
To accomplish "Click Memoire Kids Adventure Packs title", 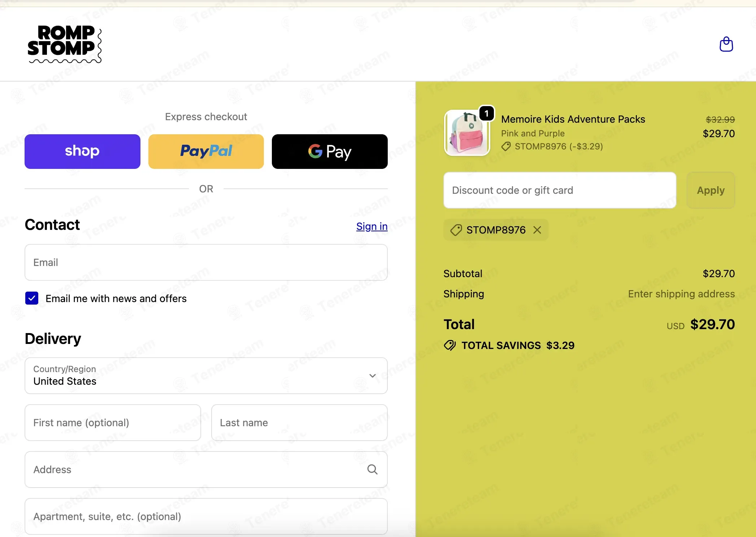I will pyautogui.click(x=573, y=119).
